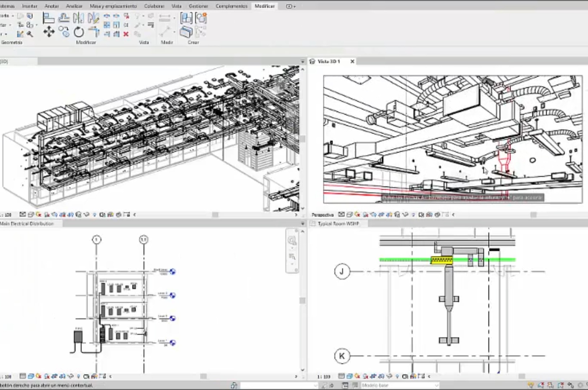Open the ribbon display options dropdown arrow
Viewport: 588px width, 390px height.
295,6
